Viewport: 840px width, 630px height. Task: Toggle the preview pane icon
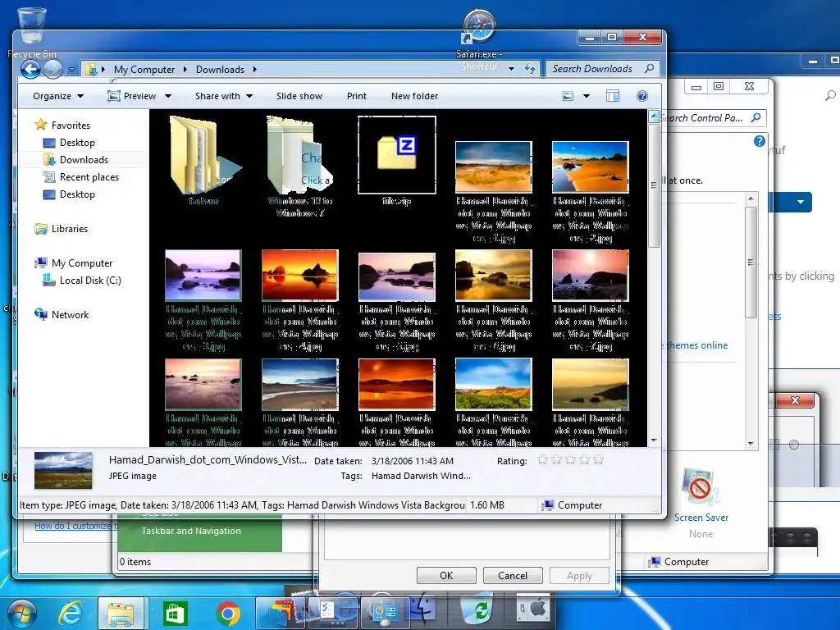coord(612,96)
